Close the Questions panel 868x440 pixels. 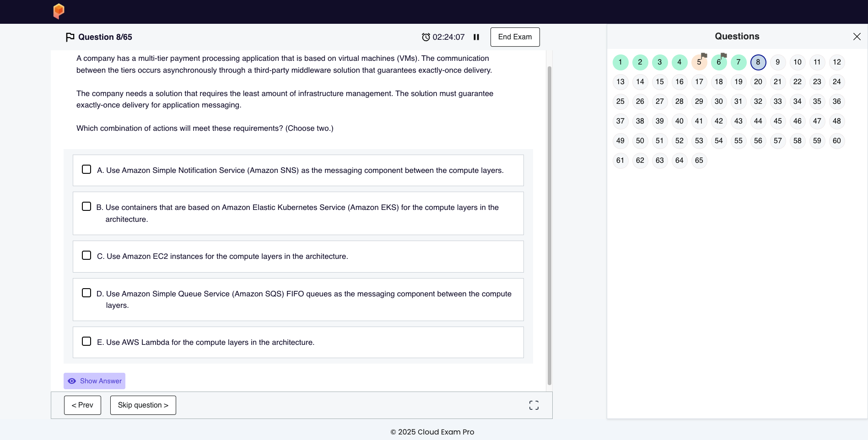[x=857, y=37]
